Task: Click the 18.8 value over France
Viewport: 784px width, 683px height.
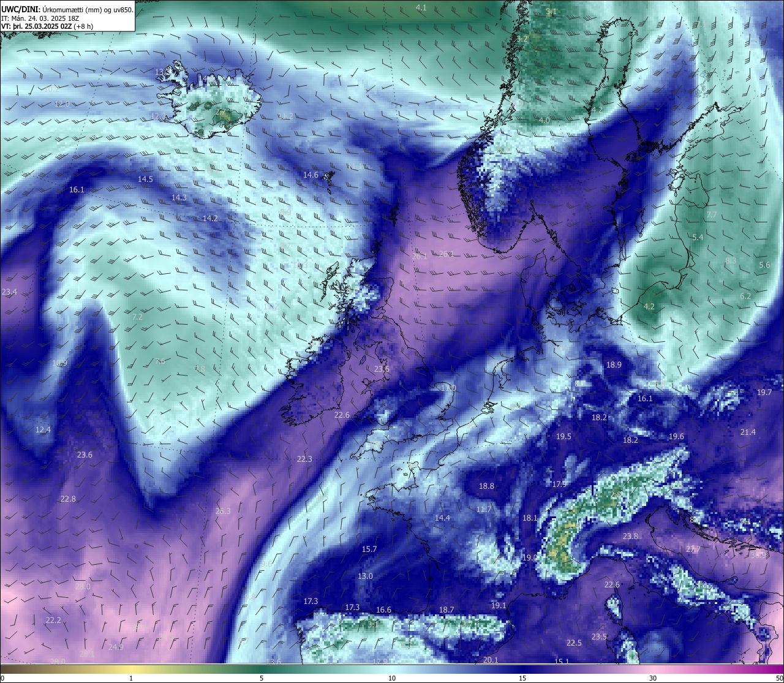Action: pyautogui.click(x=486, y=486)
